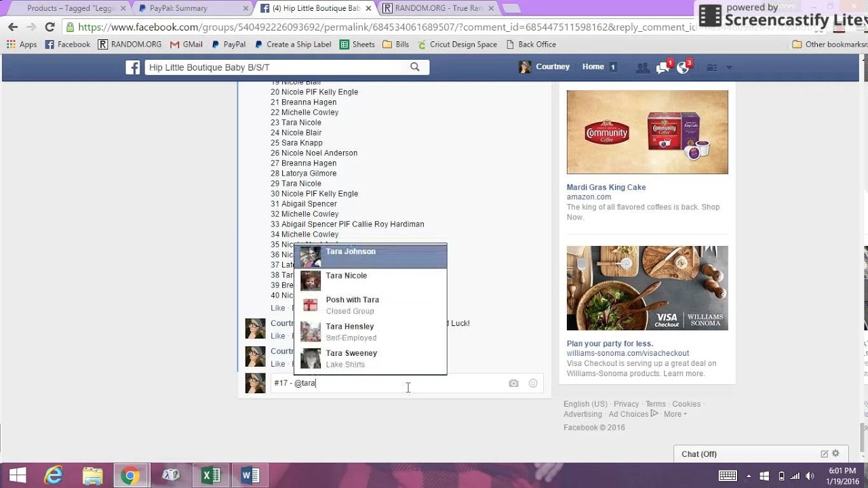This screenshot has height=488, width=868.
Task: Open the Messages icon
Action: click(663, 68)
